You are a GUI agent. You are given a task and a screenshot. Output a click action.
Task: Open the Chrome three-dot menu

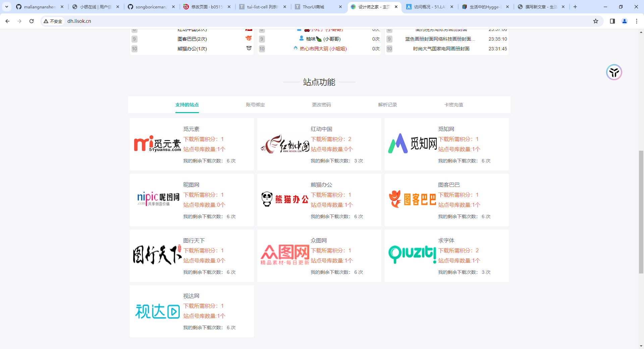(x=637, y=21)
